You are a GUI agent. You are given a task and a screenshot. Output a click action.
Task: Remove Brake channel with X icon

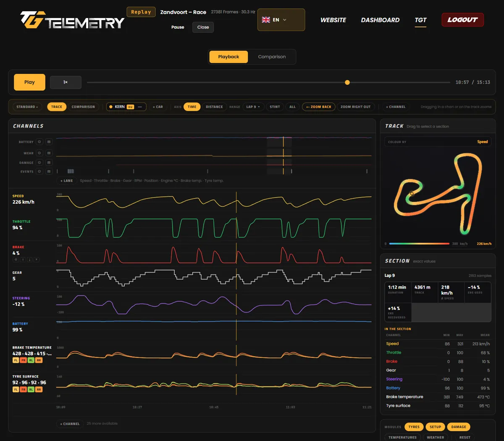[37, 260]
